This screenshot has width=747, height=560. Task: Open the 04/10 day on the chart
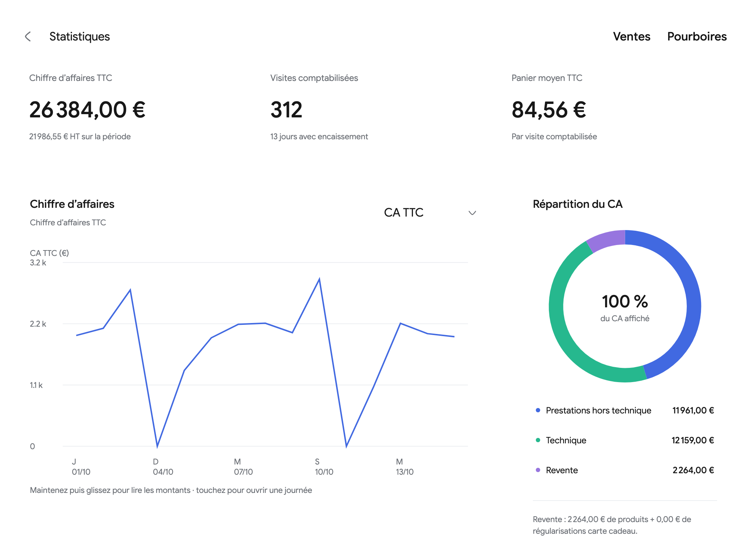coord(157,446)
